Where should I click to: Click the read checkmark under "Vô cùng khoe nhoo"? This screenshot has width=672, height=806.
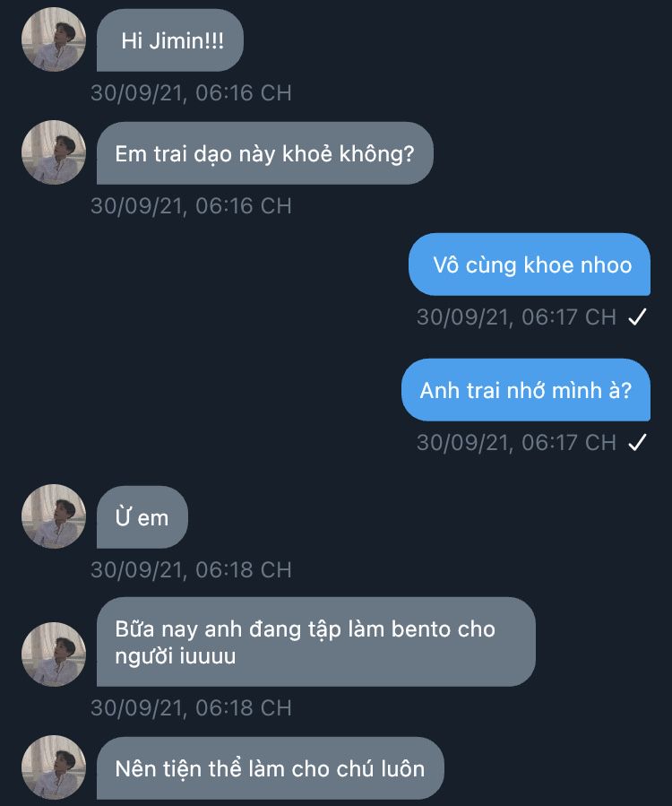637,317
